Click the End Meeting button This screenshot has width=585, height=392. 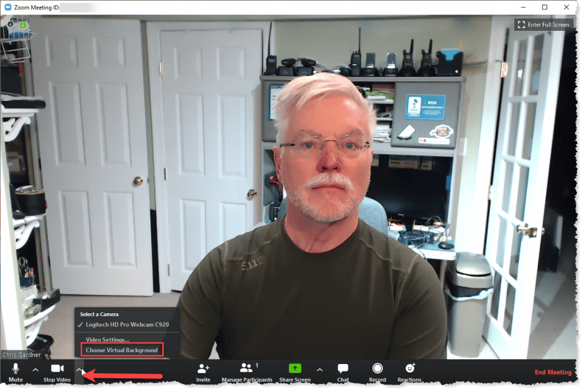click(552, 373)
